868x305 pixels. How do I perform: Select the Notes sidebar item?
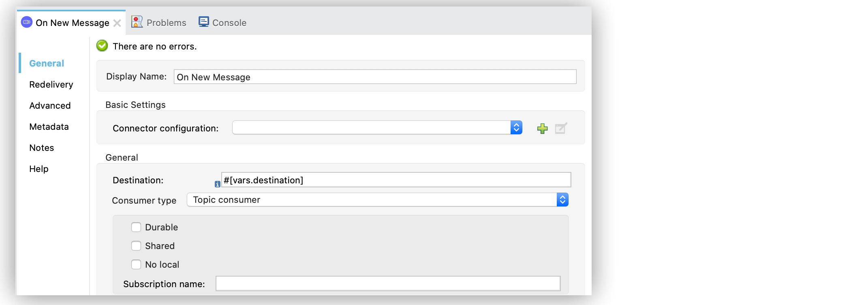(x=41, y=148)
